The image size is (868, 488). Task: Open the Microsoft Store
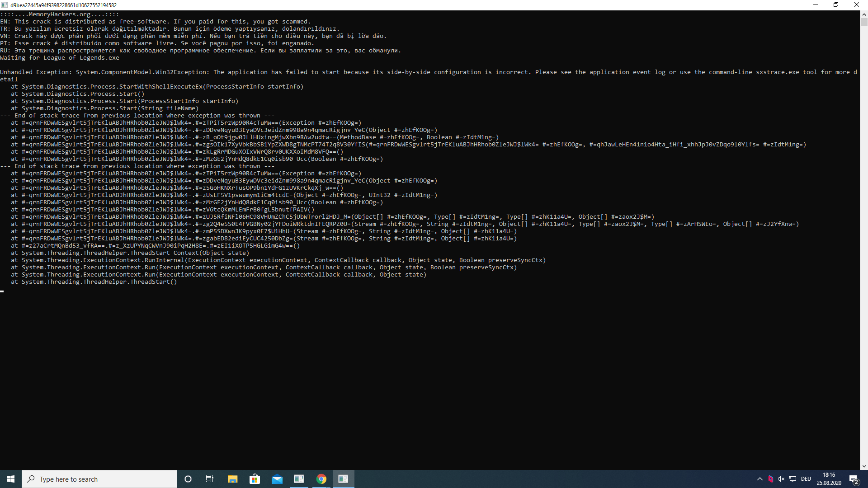[x=255, y=479]
